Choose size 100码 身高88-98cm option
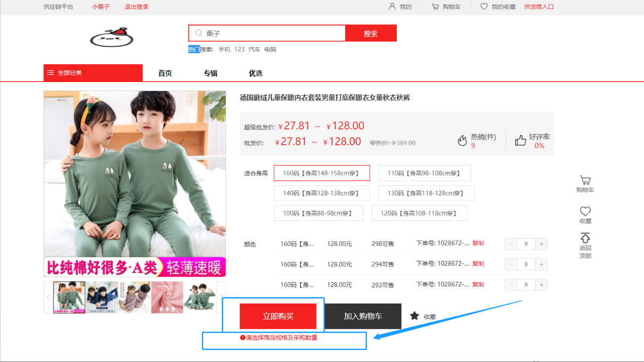Screen dimensions: 644x362 coord(318,213)
